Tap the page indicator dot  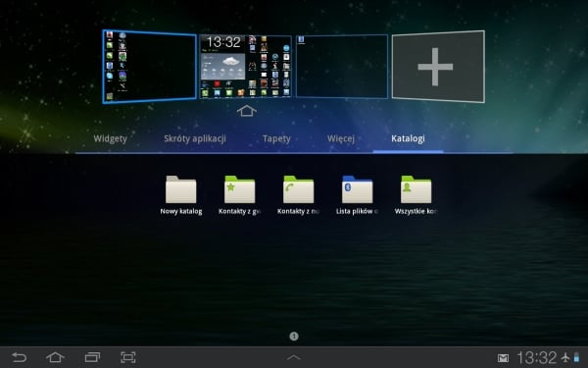(294, 336)
